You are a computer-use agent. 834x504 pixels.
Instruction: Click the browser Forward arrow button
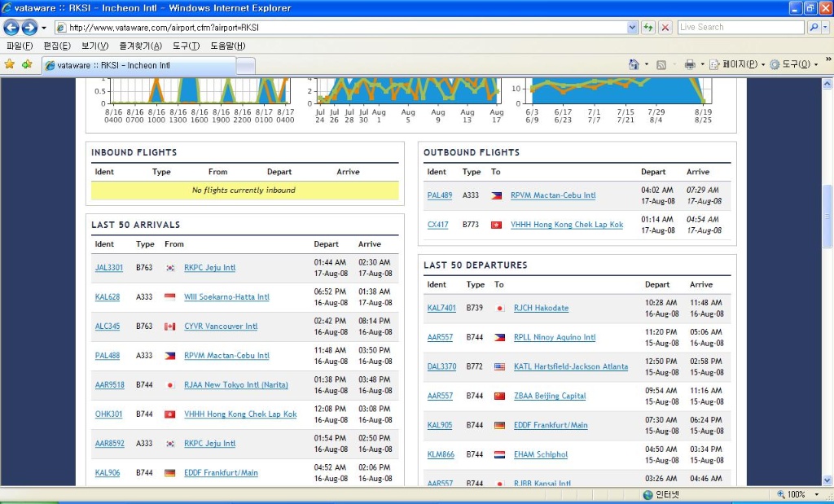pos(30,27)
